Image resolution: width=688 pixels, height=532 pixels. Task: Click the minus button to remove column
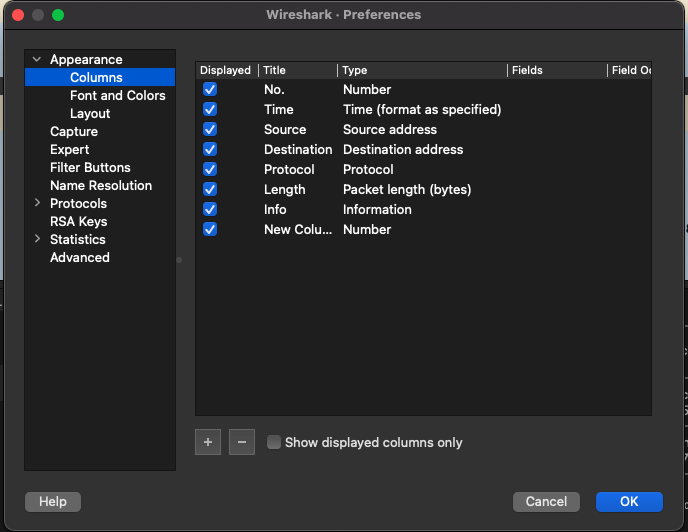pos(242,442)
